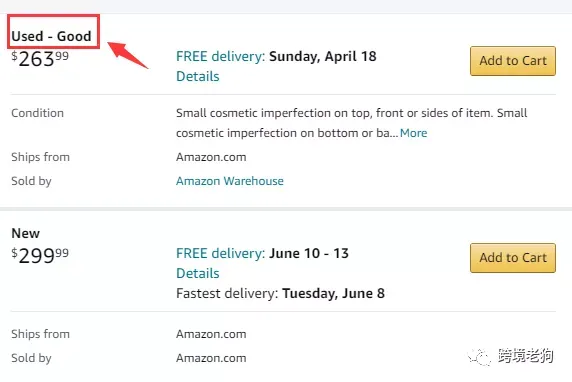
Task: Click Amazon.com beside Ships from in used offer
Action: click(211, 157)
